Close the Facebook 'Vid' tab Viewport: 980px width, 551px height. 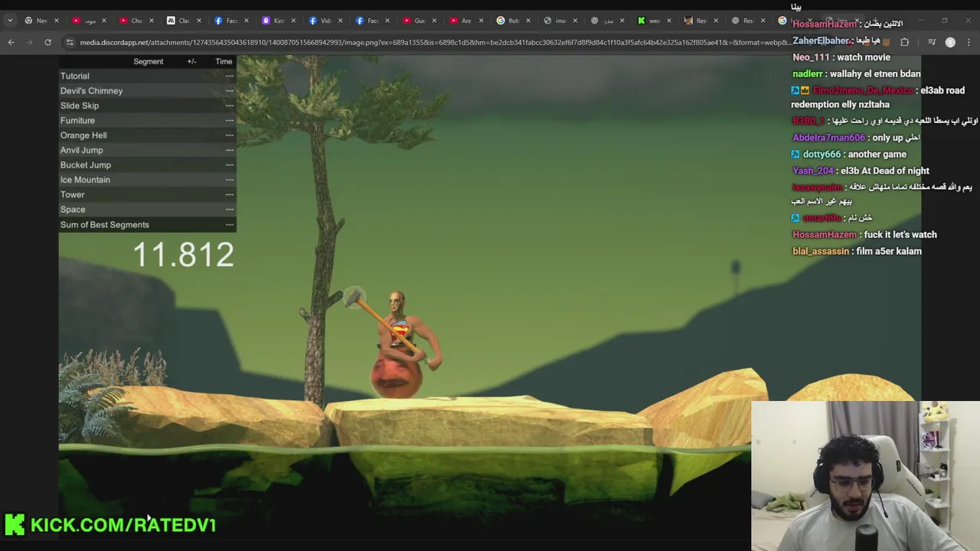coord(341,21)
